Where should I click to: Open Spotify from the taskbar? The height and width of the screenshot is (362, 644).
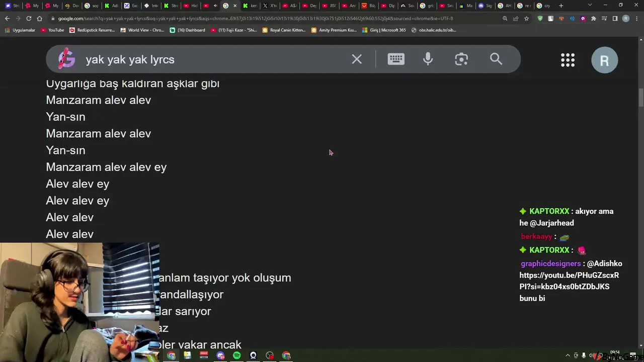(x=236, y=355)
